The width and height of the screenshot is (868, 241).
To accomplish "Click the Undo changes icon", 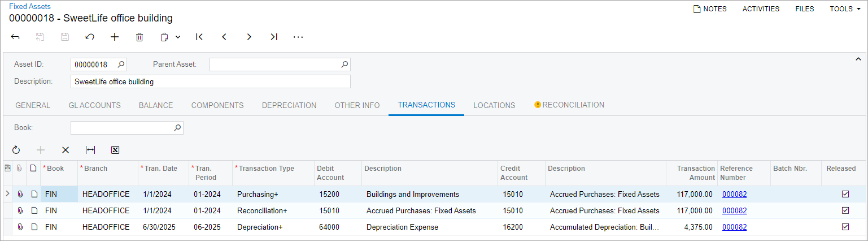I will point(90,37).
